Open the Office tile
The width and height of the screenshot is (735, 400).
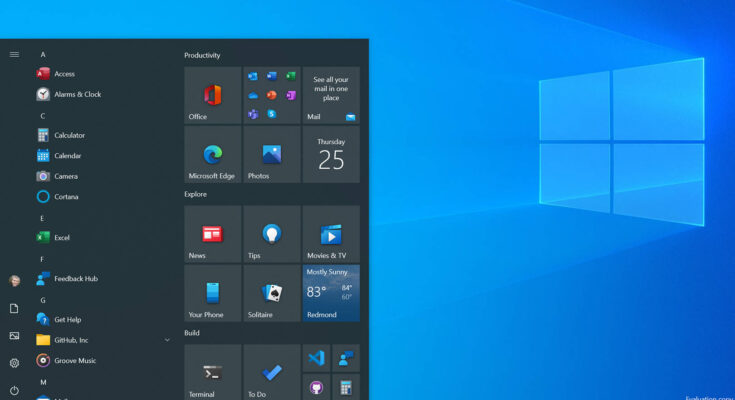pos(212,96)
